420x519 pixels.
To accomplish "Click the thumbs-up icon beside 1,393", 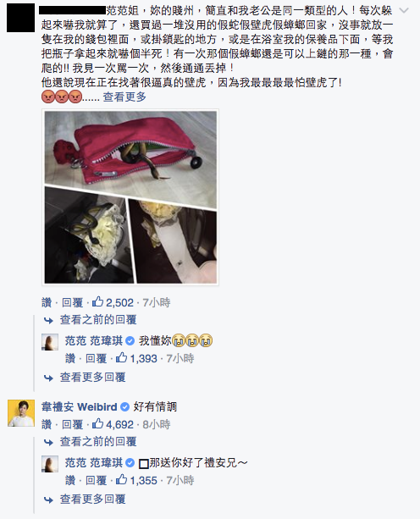I will 121,357.
